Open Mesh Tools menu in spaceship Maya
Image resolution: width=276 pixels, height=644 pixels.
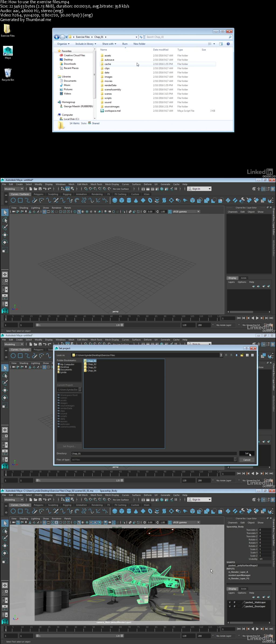(x=96, y=495)
